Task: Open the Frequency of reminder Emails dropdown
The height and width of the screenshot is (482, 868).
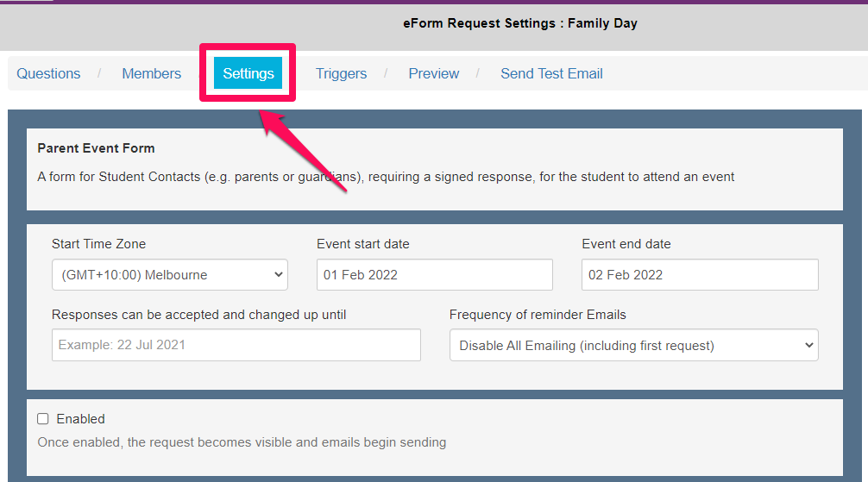Action: coord(633,345)
